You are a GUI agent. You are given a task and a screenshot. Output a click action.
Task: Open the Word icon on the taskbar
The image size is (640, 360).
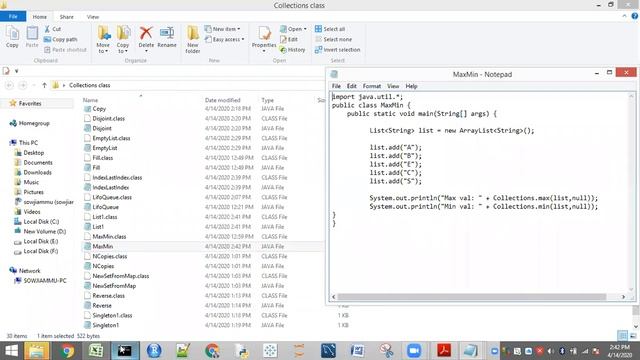(x=357, y=351)
